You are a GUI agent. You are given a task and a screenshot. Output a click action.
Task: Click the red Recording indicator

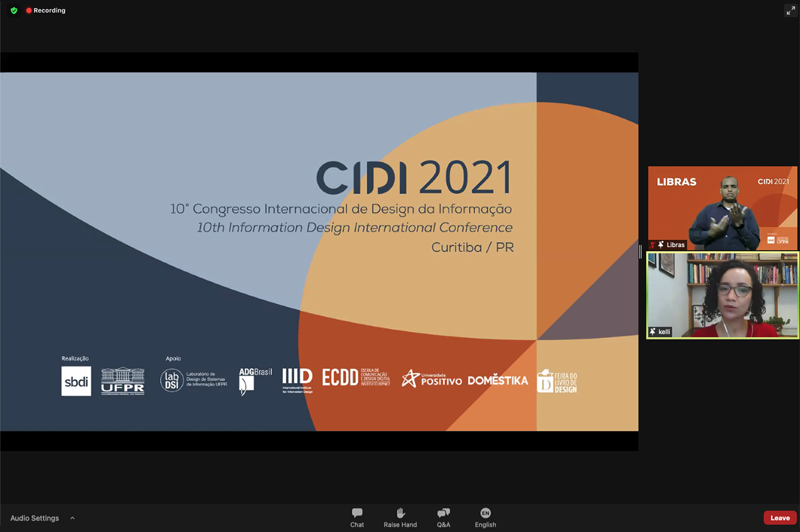46,11
